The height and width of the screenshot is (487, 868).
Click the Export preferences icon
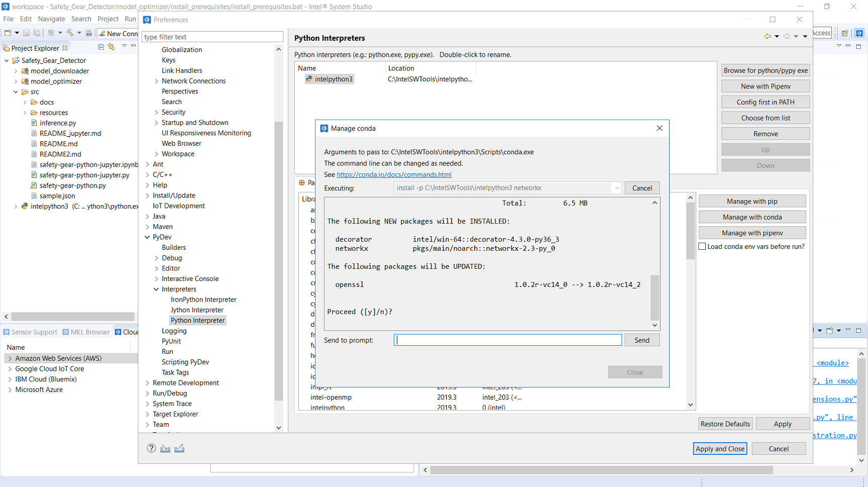click(179, 448)
